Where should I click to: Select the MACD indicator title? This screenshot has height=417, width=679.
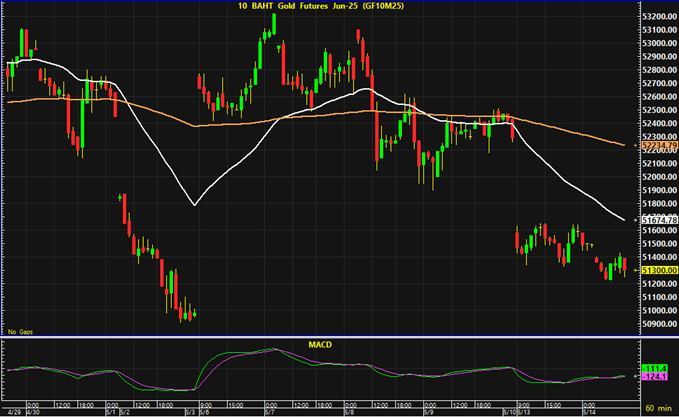(319, 345)
